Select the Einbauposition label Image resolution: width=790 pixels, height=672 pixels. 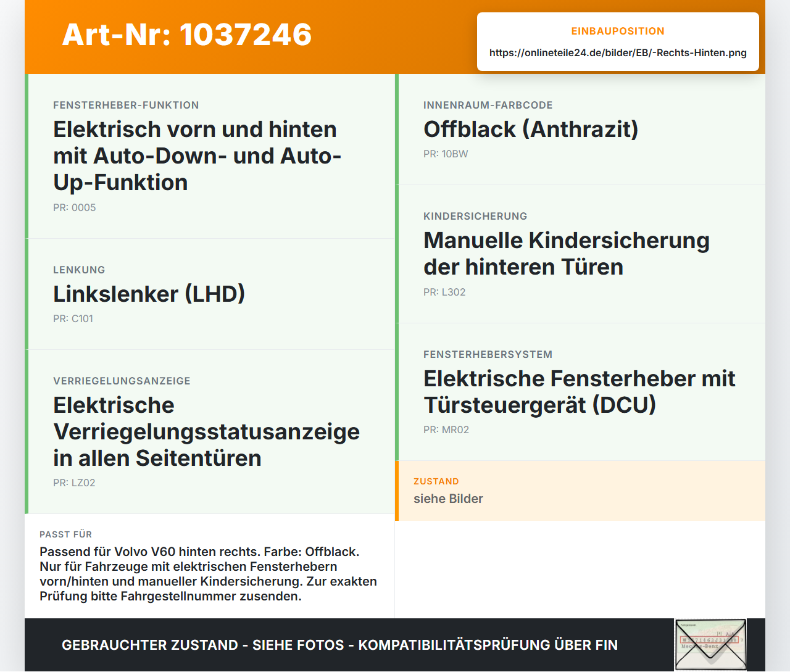618,31
